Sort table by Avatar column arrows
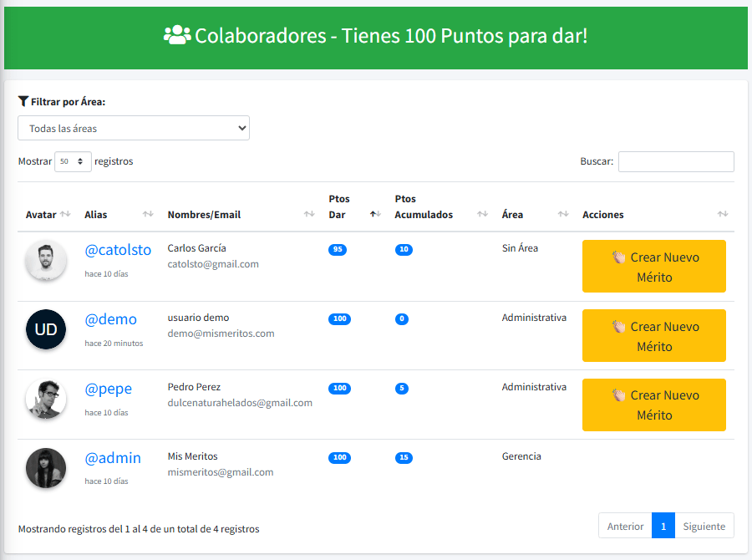Screen dimensions: 752x560 [x=65, y=215]
